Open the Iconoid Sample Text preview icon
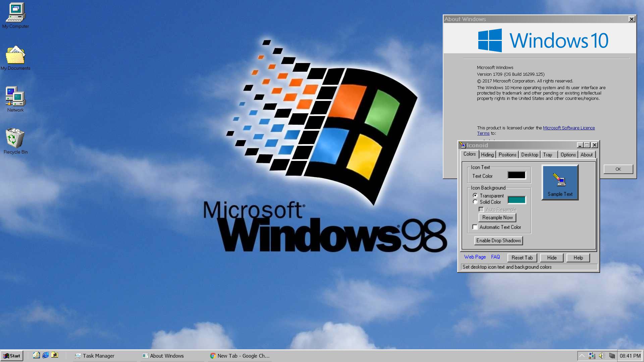 point(559,182)
